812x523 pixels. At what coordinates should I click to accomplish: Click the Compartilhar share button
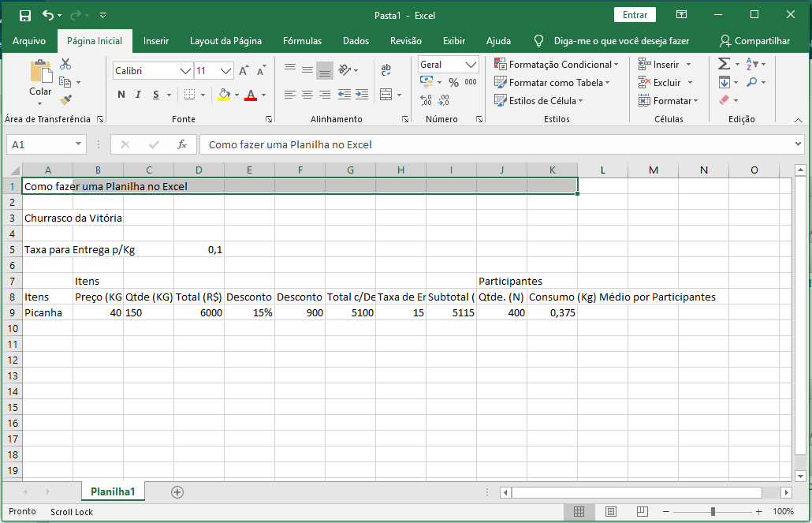[754, 41]
